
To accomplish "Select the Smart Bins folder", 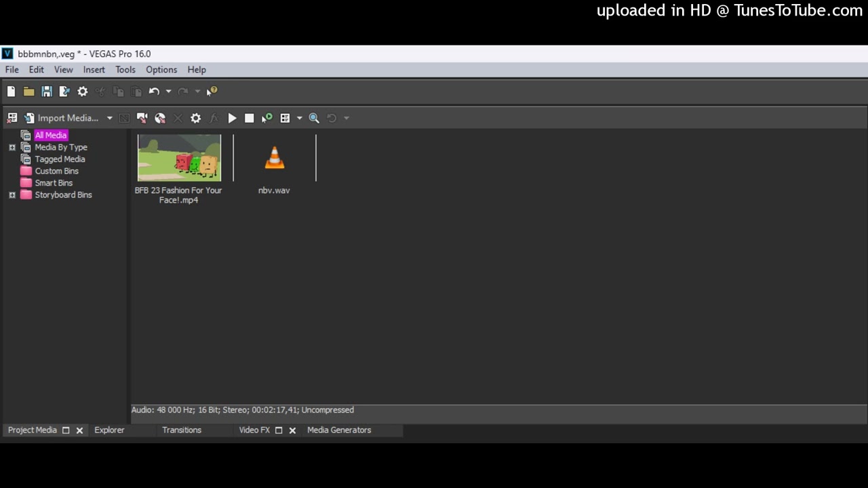I will tap(54, 183).
